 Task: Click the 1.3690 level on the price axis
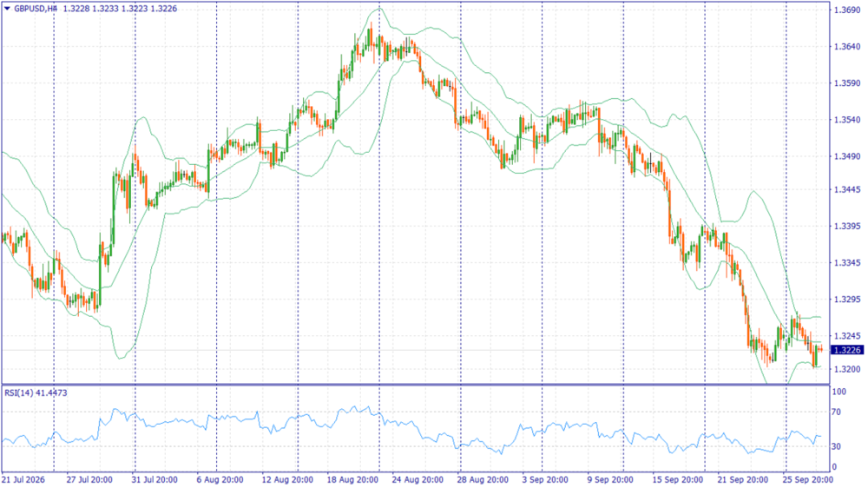point(847,10)
